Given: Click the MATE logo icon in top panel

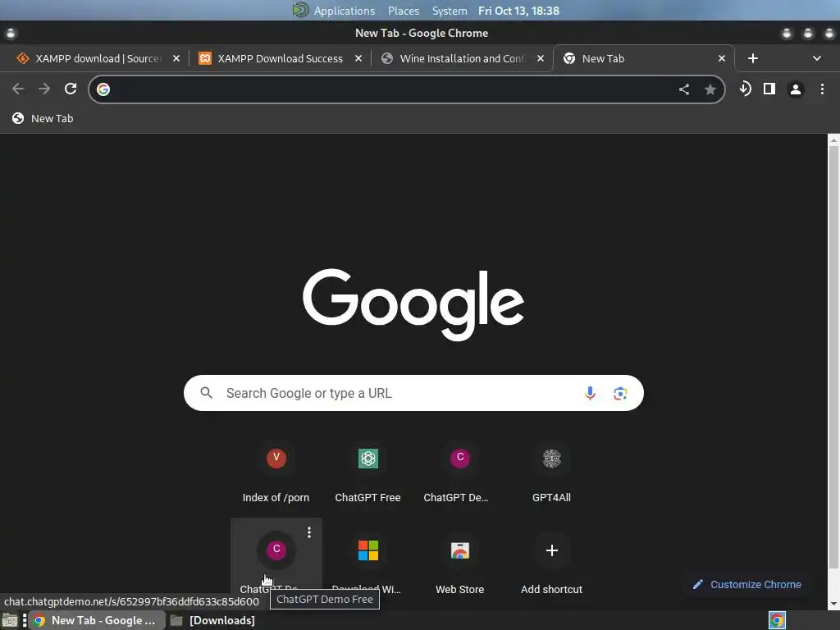Looking at the screenshot, I should coord(300,10).
